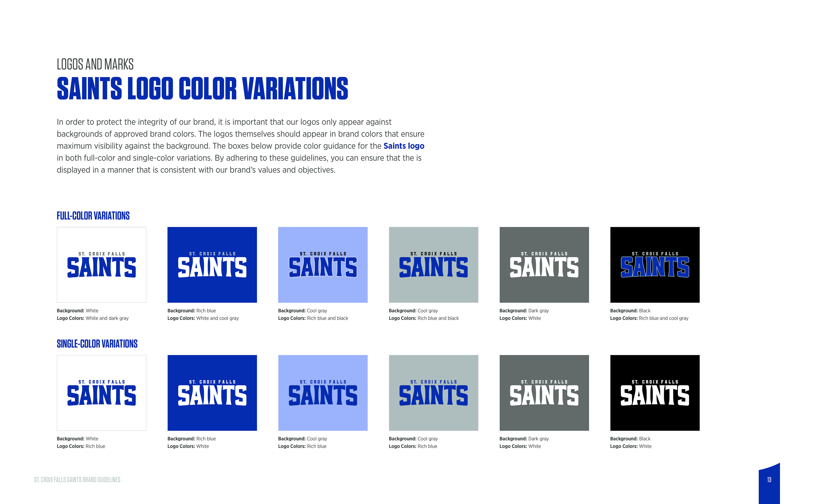Click the footer 'St. Croix Falls Saints Brand Guidelines'
Screen dimensions: 814x504
pyautogui.click(x=77, y=480)
